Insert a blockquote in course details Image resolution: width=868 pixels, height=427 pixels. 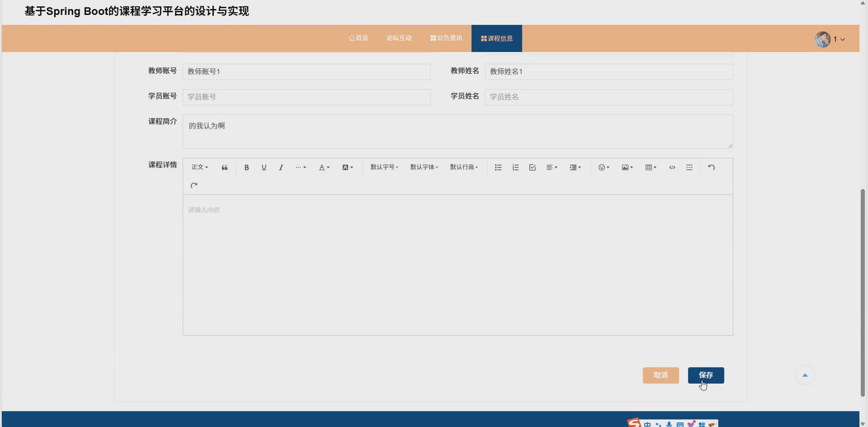[224, 167]
